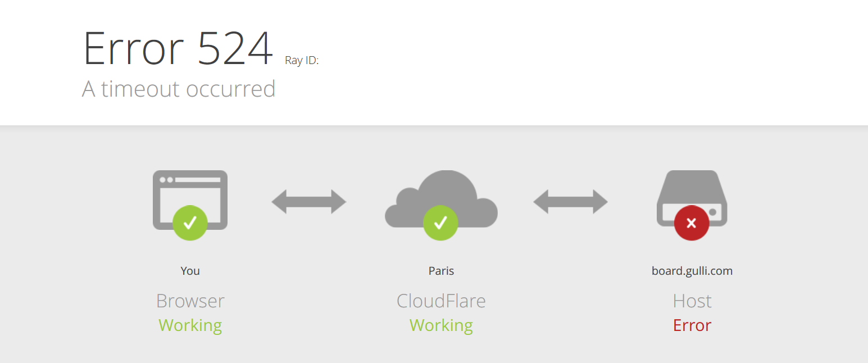
Task: Click the green checkmark on cloud icon
Action: pos(440,223)
